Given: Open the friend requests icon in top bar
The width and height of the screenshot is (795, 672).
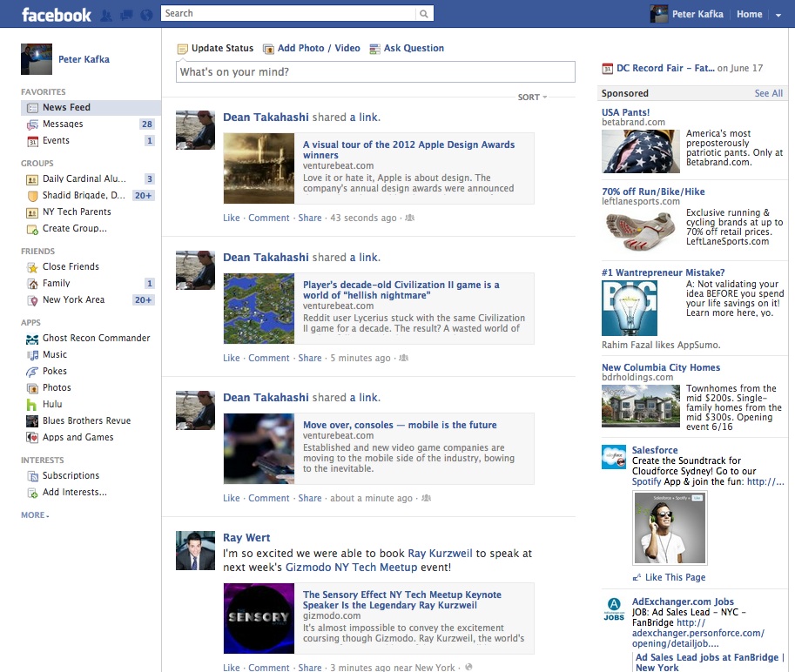Looking at the screenshot, I should [x=106, y=15].
